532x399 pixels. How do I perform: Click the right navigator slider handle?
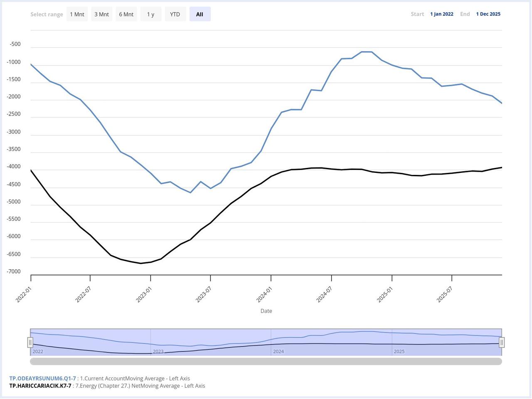(502, 342)
